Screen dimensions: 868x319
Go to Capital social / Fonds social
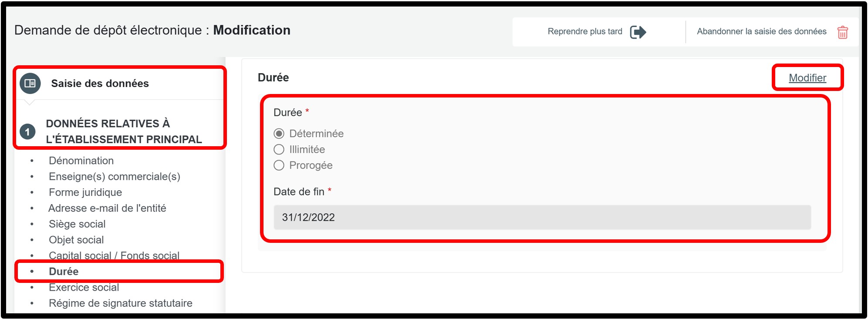pyautogui.click(x=114, y=255)
